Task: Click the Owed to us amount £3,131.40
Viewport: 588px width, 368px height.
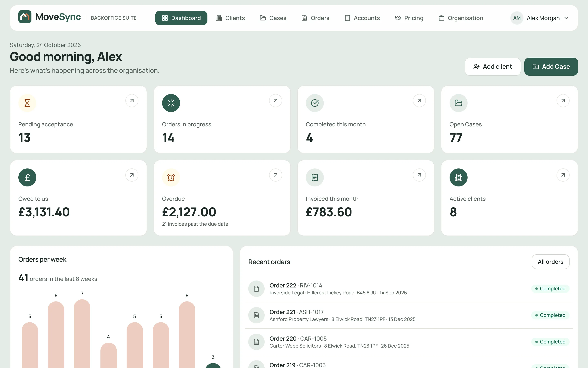Action: (x=44, y=212)
